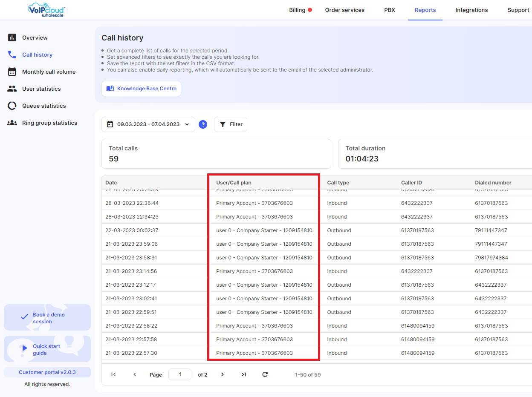Click the VoIPcloud wholesale logo
532x397 pixels.
46,10
